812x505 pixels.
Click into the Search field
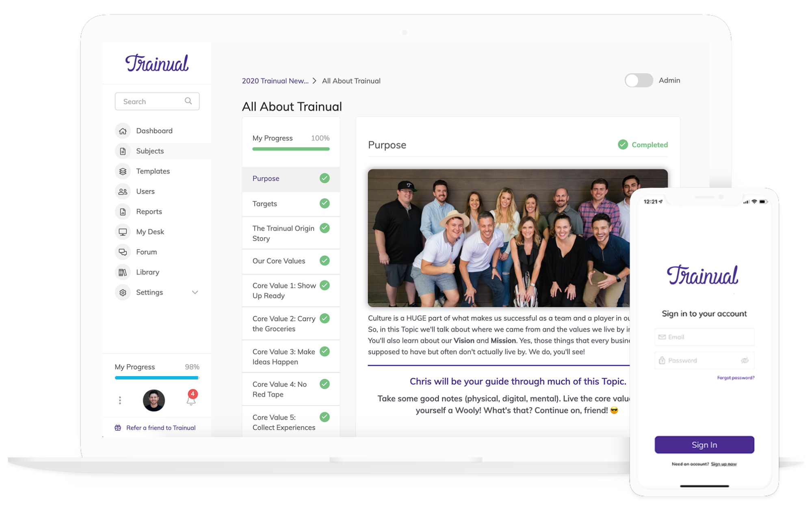[157, 101]
